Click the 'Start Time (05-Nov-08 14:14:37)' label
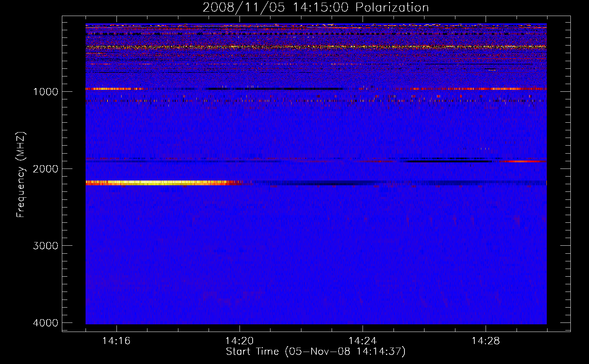This screenshot has width=589, height=364. point(316,352)
